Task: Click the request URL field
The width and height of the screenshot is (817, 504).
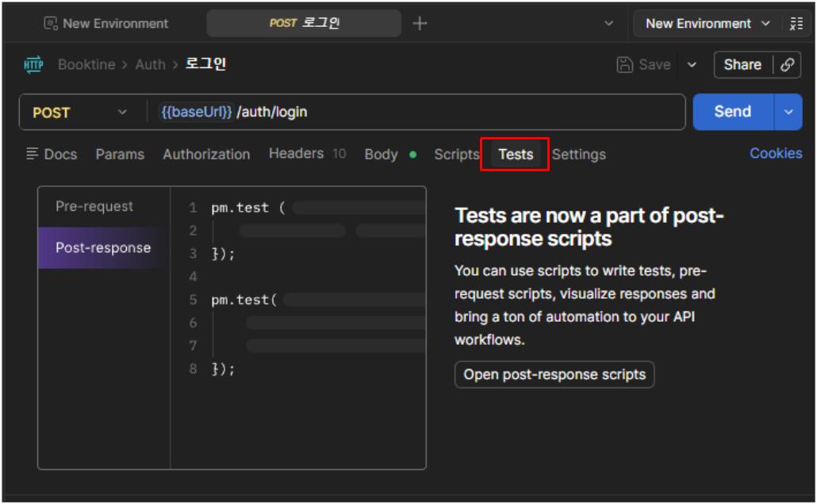Action: (x=416, y=112)
